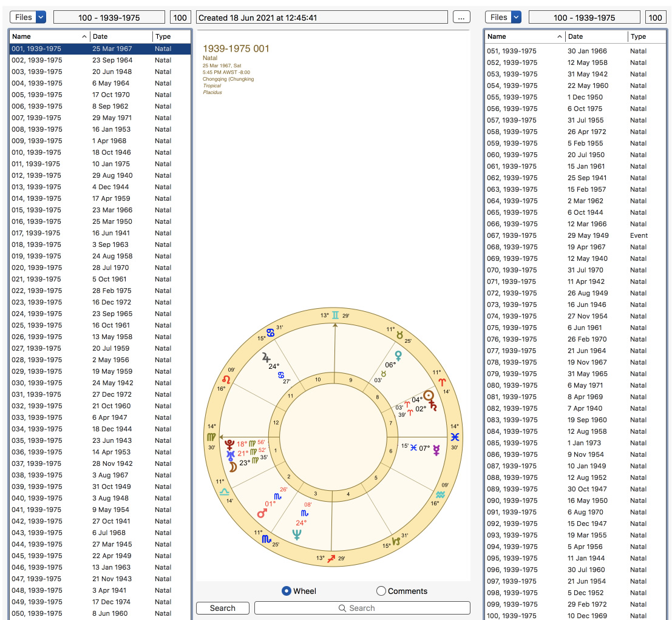This screenshot has width=672, height=620.
Task: Select the Wheel radio button
Action: click(x=287, y=591)
